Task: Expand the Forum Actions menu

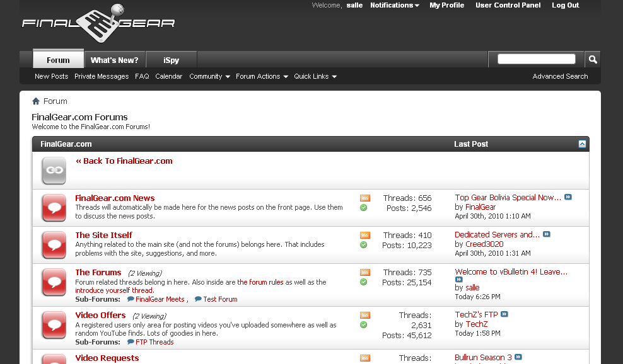Action: (262, 76)
